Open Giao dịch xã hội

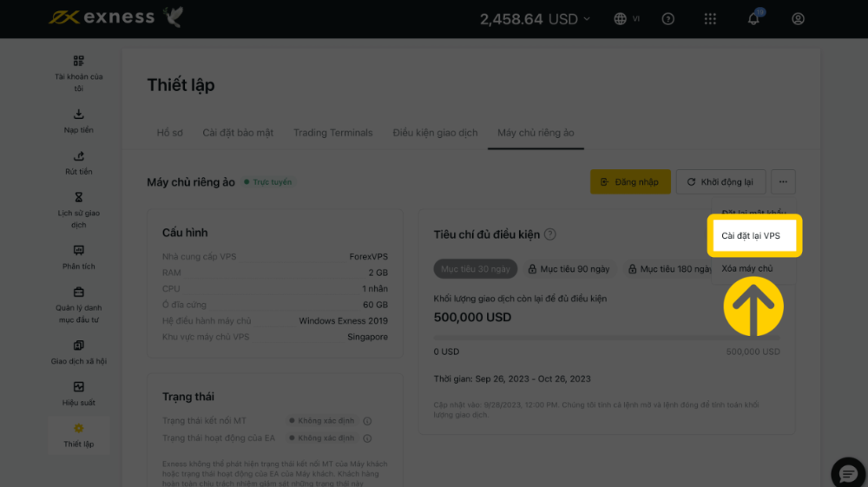[x=79, y=352]
